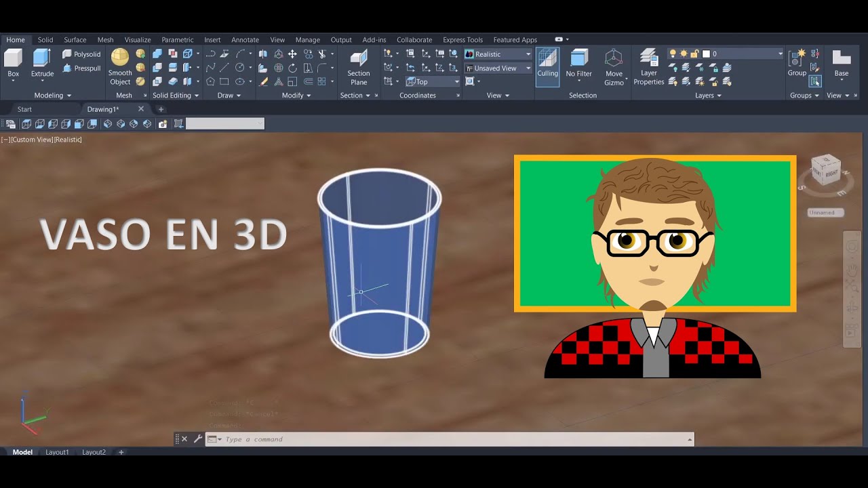Click the Erase tool in Modify panel
The width and height of the screenshot is (868, 488).
[263, 81]
